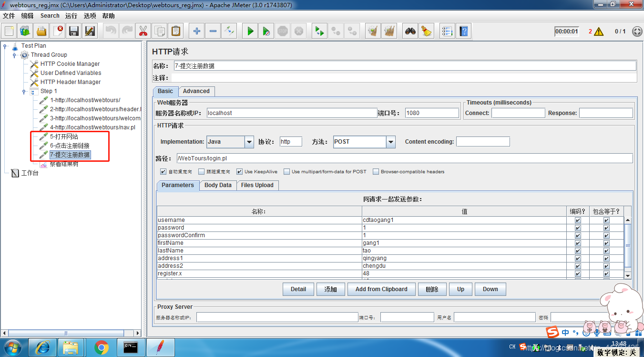Collapse the Thread Group node
The width and height of the screenshot is (644, 357).
coord(15,55)
